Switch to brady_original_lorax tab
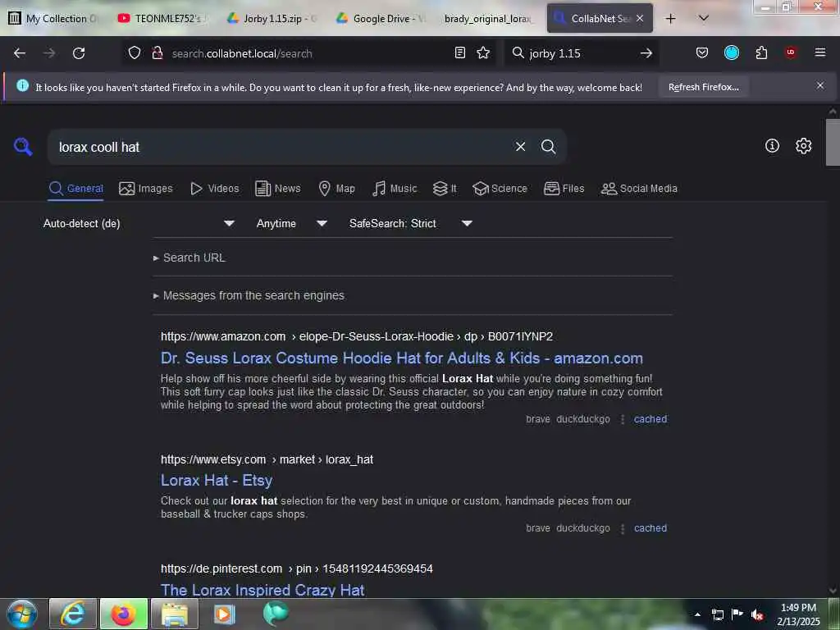 (489, 18)
